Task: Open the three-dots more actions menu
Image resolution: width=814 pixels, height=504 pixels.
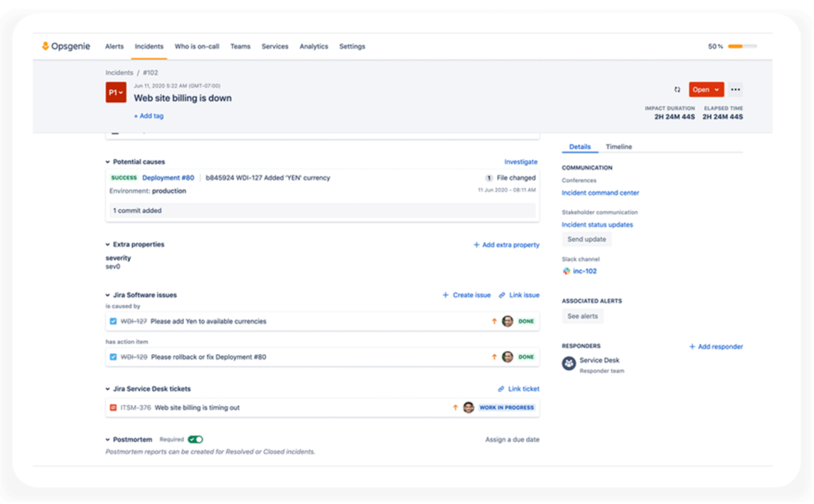Action: [x=735, y=90]
